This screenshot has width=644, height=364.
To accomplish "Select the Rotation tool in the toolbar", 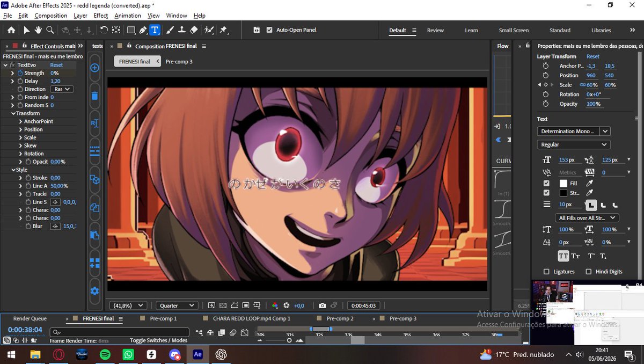I will 104,30.
